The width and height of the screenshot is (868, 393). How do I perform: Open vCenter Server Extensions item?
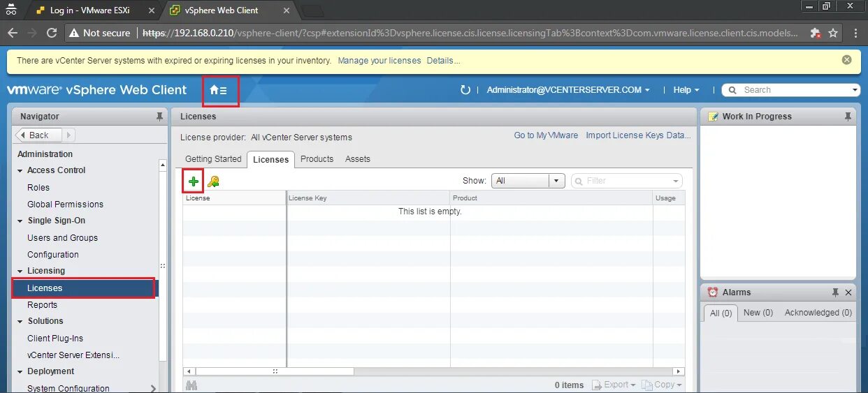click(73, 355)
